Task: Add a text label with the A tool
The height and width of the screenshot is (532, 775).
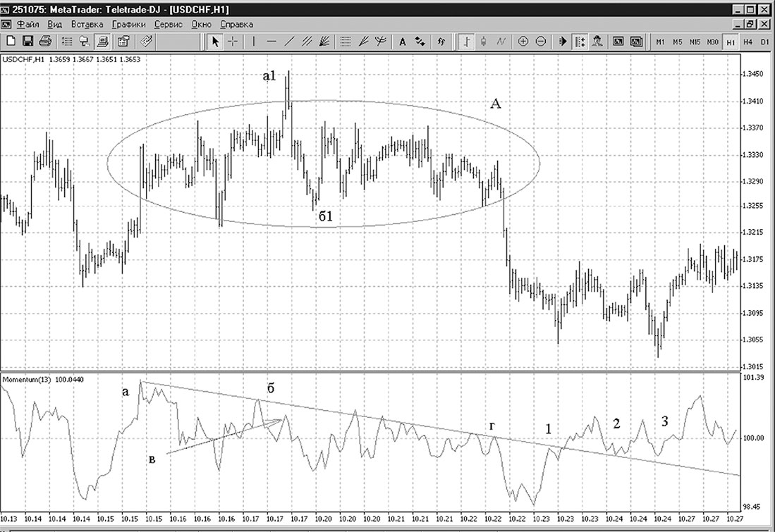Action: coord(403,42)
